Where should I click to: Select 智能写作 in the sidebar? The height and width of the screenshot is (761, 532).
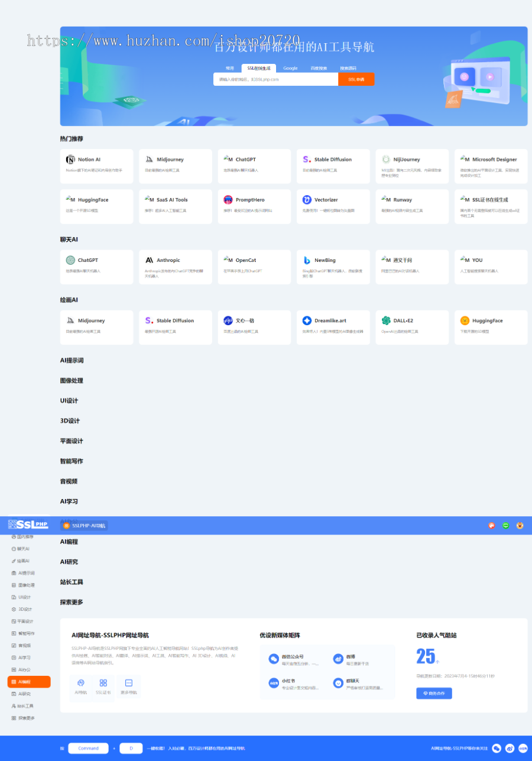coord(28,633)
